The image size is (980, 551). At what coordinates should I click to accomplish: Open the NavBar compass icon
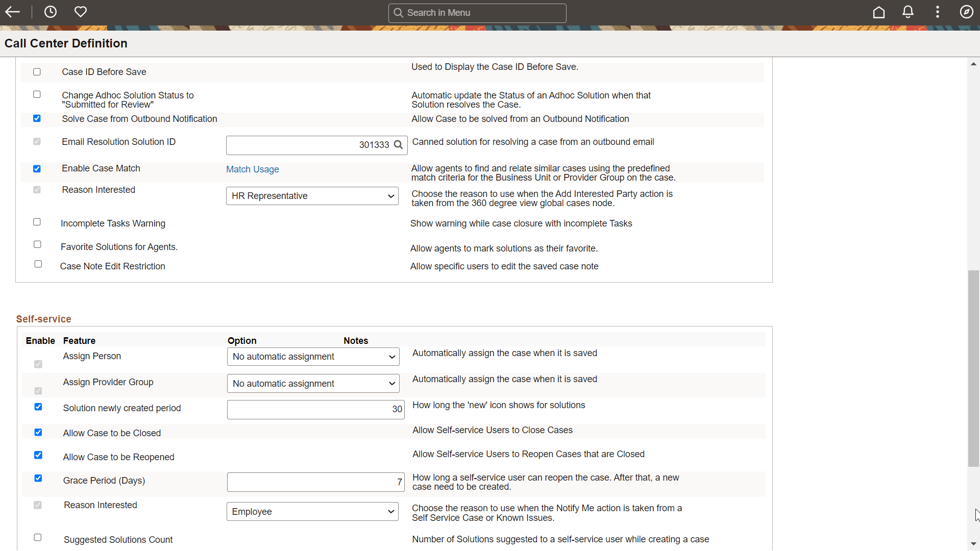966,12
